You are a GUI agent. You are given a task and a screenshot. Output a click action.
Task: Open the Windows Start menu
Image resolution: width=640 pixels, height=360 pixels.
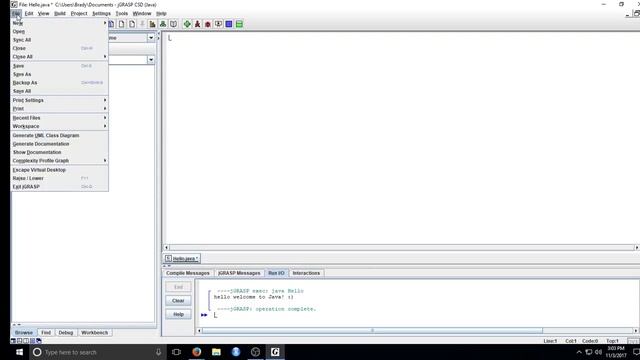[19, 352]
